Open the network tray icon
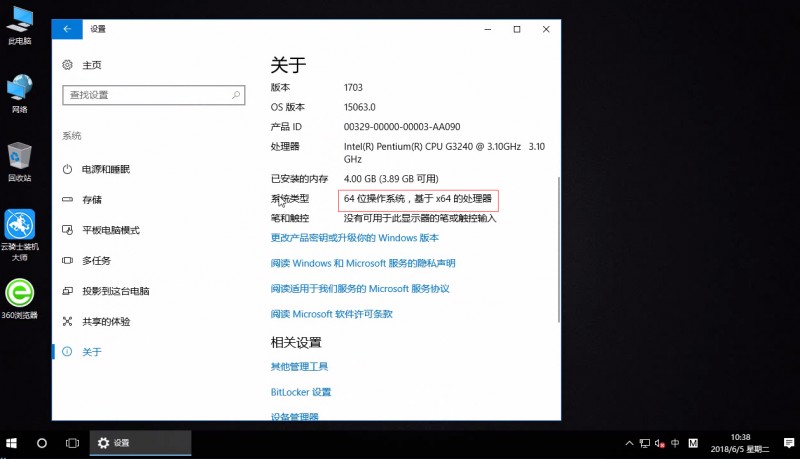The image size is (800, 459). [x=645, y=443]
